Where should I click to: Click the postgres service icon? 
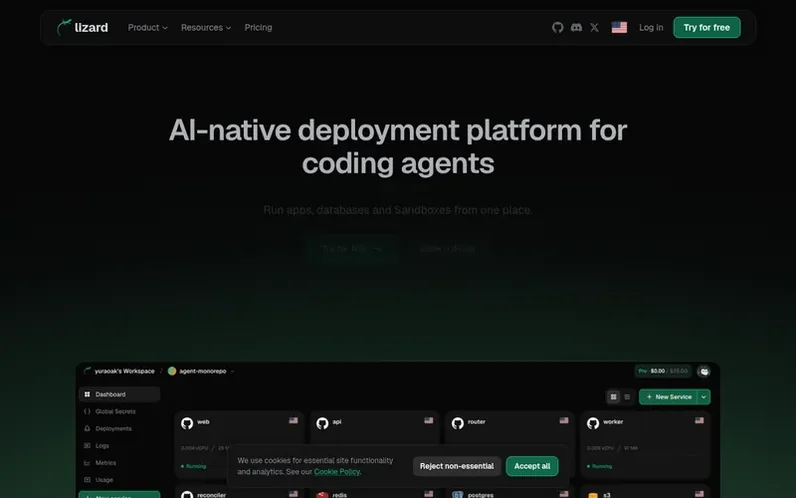458,495
